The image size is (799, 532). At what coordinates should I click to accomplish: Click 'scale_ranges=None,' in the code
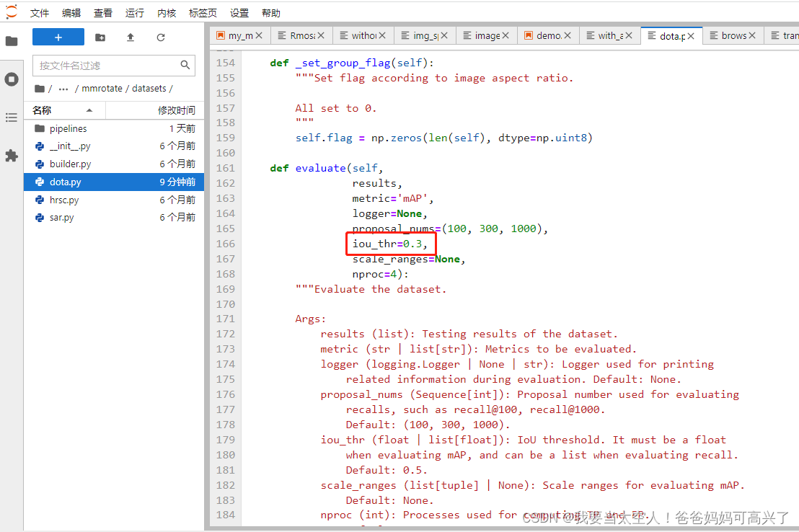(x=409, y=260)
